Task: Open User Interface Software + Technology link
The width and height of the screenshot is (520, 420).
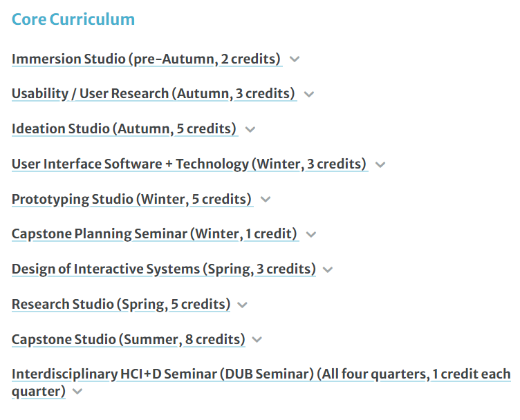Action: click(x=189, y=164)
